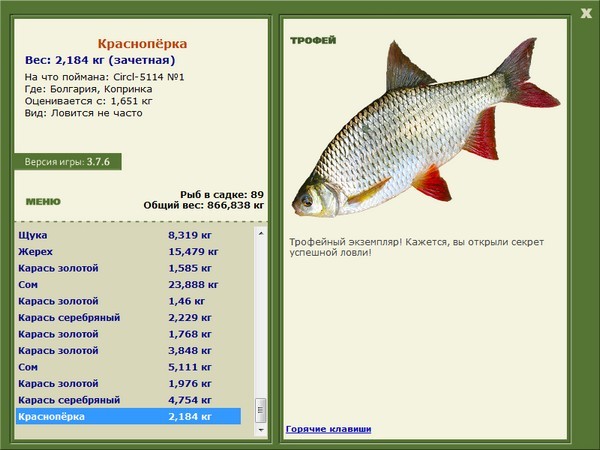Select the Щука 8,319 кг row
Screen dimensions: 600x450
pyautogui.click(x=128, y=235)
